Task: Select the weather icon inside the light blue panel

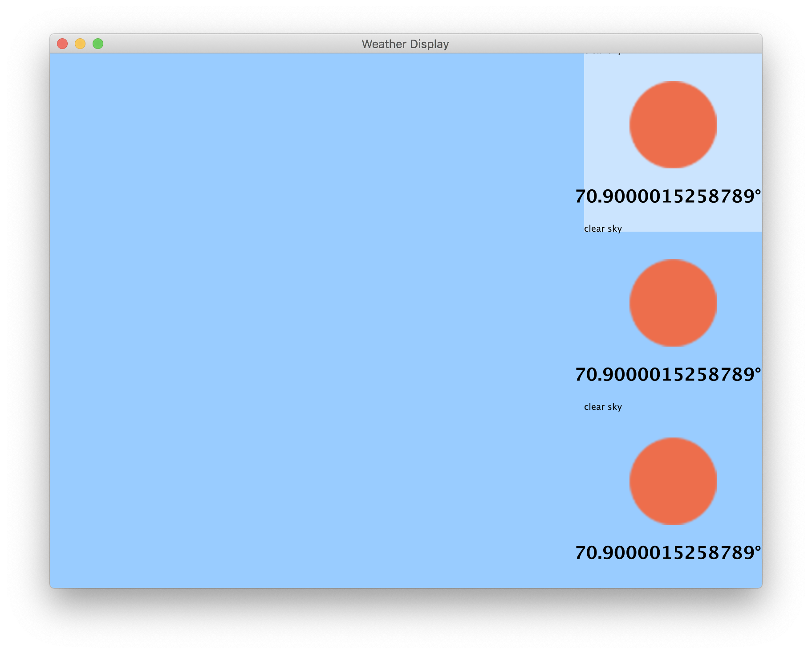Action: 673,125
